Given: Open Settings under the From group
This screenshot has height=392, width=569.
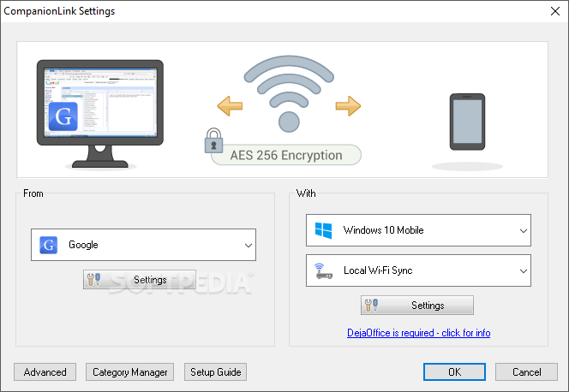Looking at the screenshot, I should [x=140, y=280].
